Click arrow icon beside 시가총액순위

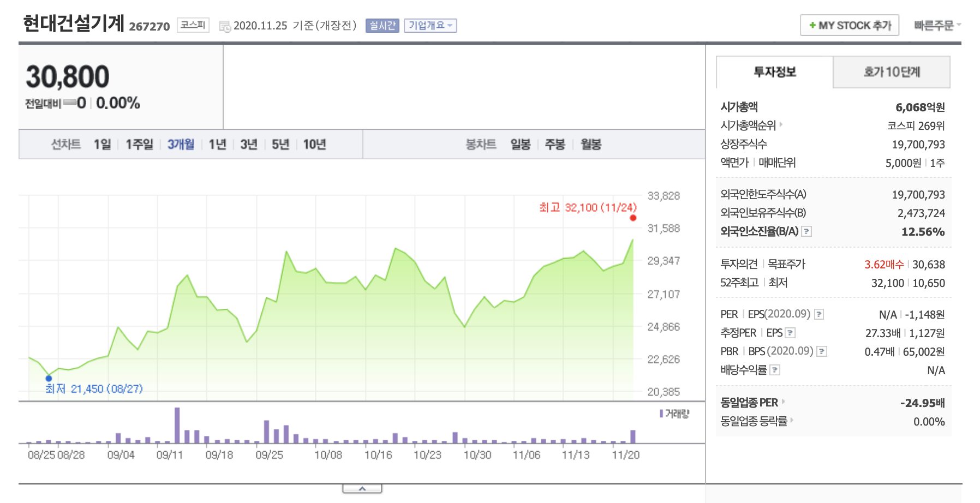click(781, 124)
